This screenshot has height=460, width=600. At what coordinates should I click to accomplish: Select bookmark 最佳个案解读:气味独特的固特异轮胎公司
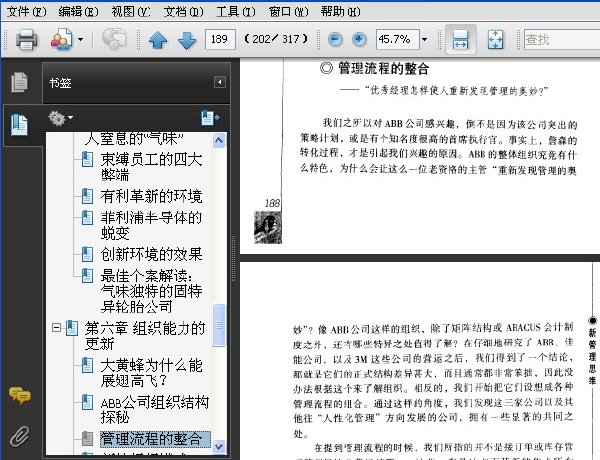[151, 291]
